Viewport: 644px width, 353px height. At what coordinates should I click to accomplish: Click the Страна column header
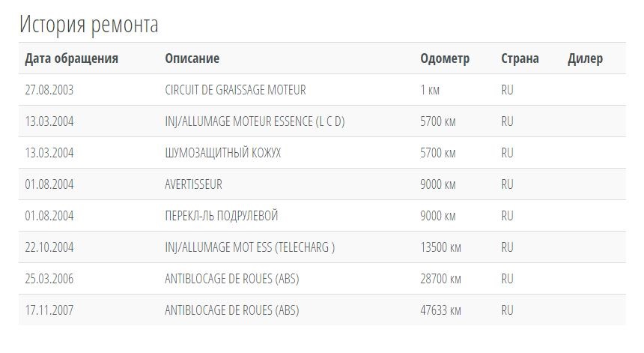[x=520, y=58]
